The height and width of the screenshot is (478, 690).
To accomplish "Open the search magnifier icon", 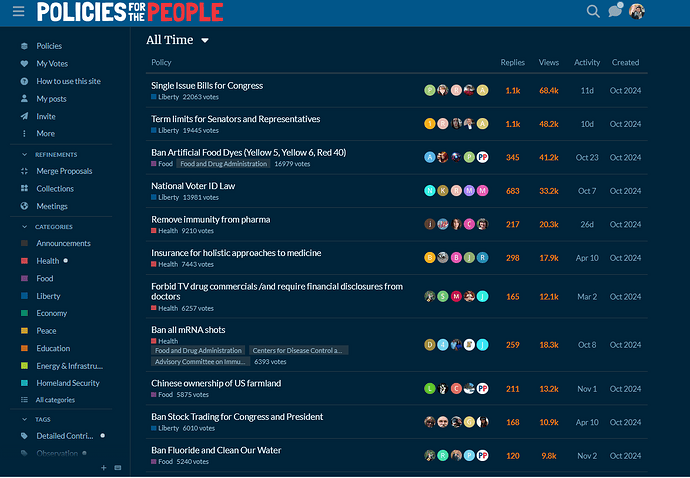I will pyautogui.click(x=593, y=12).
